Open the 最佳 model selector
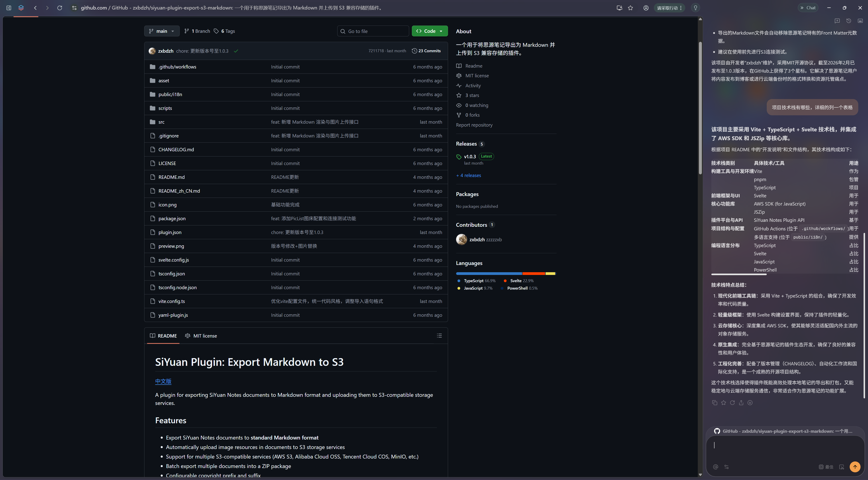868x480 pixels. [x=826, y=467]
